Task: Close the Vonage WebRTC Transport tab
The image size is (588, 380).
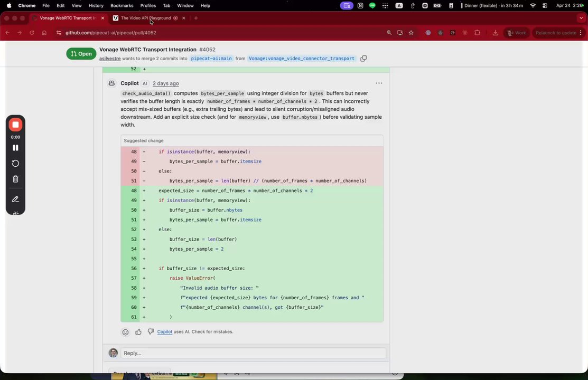Action: click(102, 18)
